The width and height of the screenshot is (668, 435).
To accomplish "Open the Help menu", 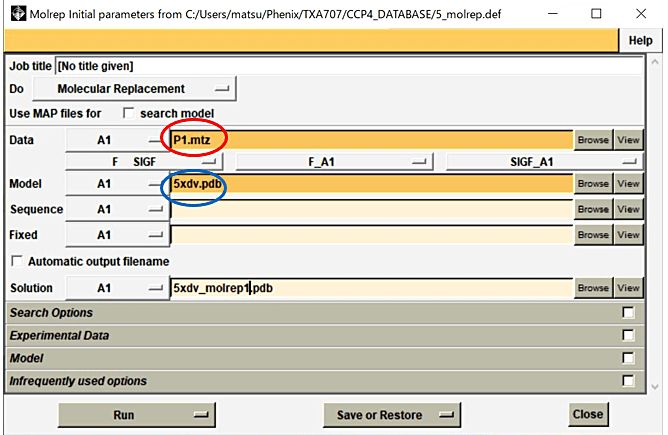I will [640, 40].
